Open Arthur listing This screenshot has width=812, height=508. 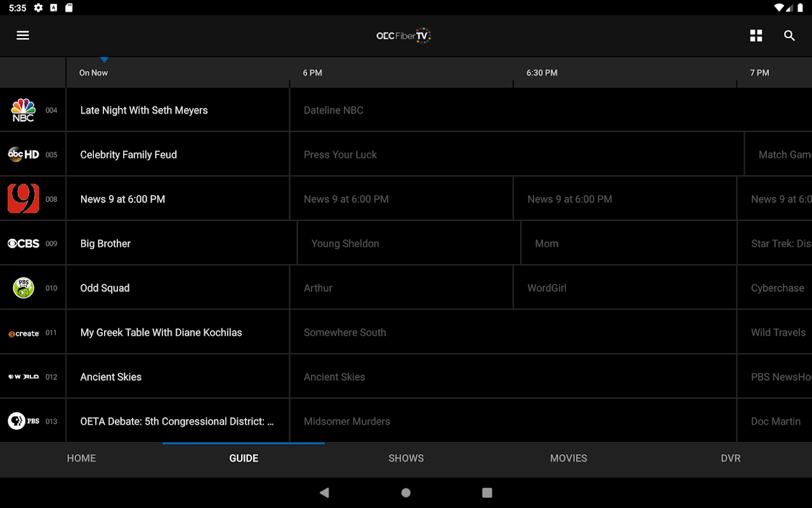click(x=402, y=288)
